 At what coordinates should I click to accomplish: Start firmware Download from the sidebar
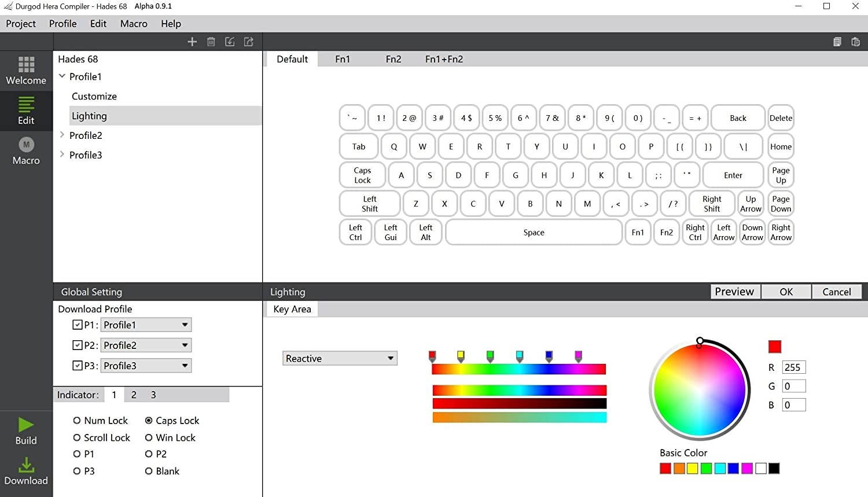coord(26,470)
